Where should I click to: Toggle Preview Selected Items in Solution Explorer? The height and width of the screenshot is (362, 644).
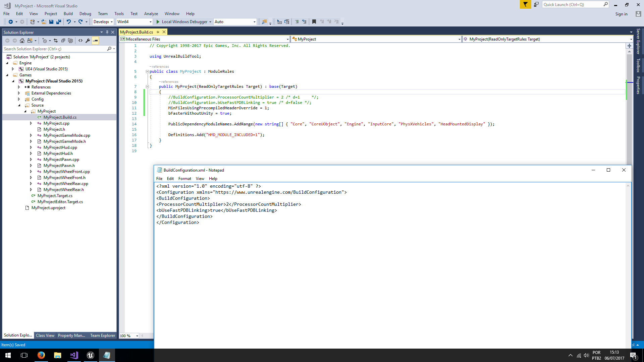pyautogui.click(x=96, y=41)
